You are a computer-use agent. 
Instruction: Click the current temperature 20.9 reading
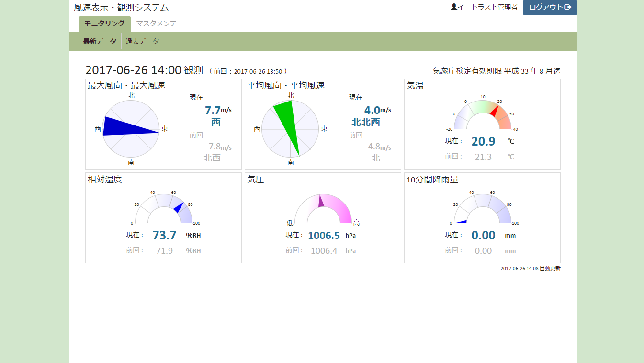[483, 141]
